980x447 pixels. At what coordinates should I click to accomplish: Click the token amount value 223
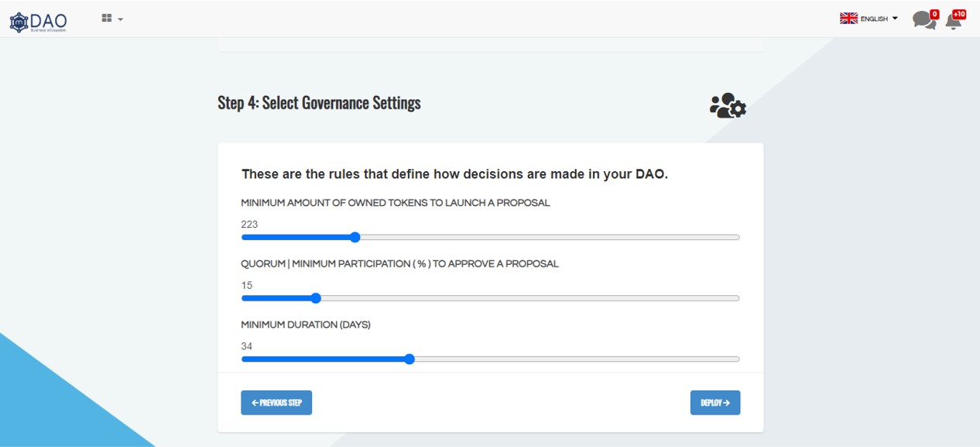coord(249,225)
